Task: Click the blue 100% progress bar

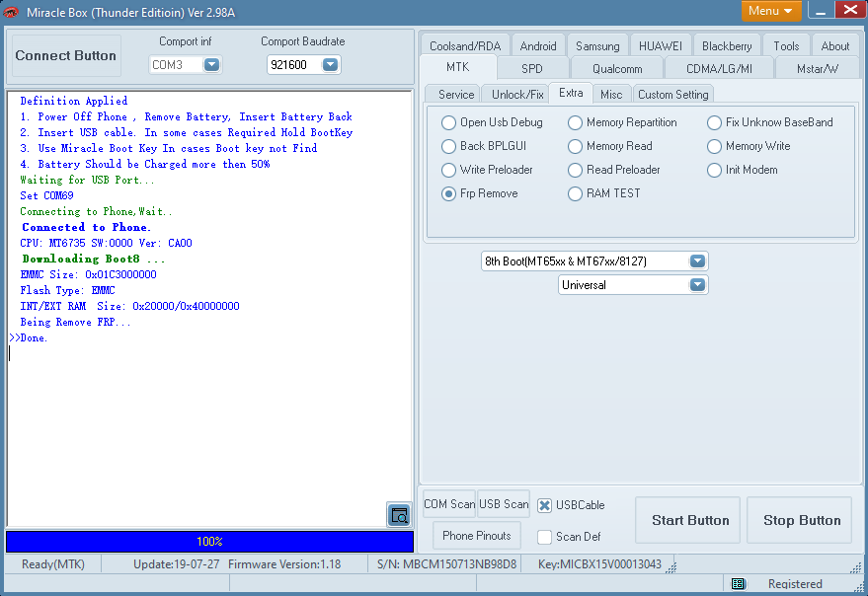Action: [x=209, y=542]
